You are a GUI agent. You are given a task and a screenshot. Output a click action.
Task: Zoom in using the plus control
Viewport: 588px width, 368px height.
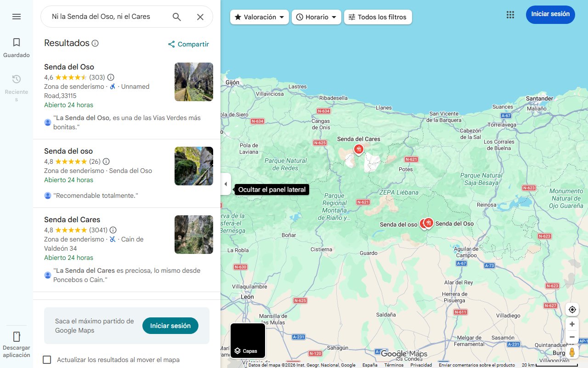pyautogui.click(x=572, y=324)
